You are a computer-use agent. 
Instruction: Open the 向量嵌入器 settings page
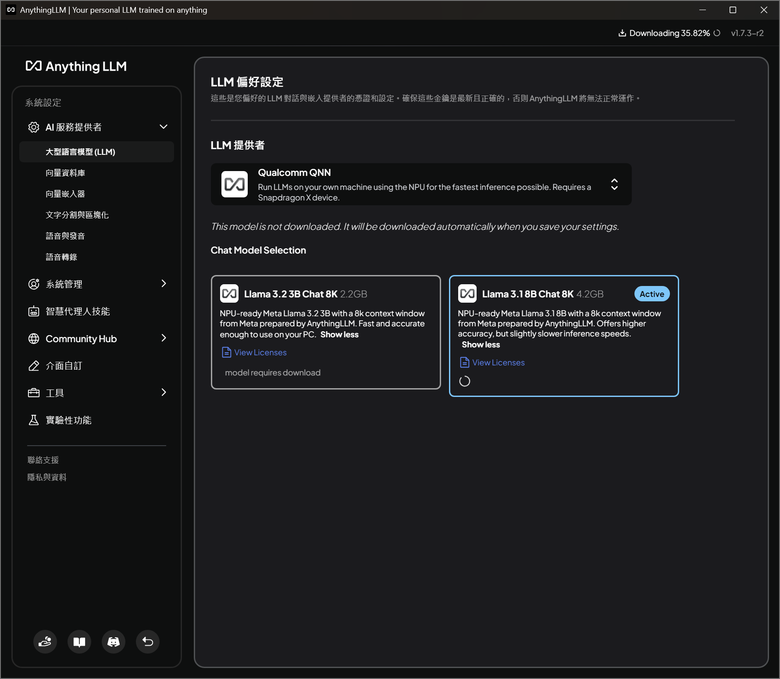[x=65, y=194]
